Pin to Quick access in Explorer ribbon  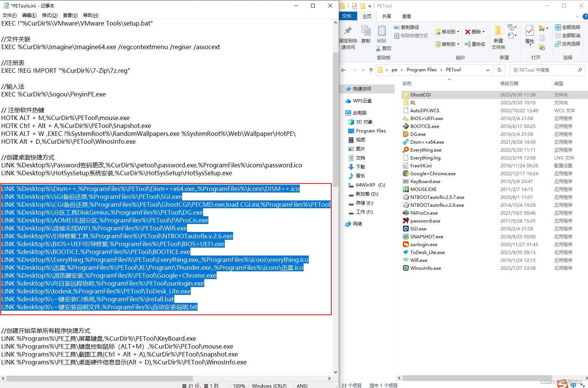click(348, 38)
